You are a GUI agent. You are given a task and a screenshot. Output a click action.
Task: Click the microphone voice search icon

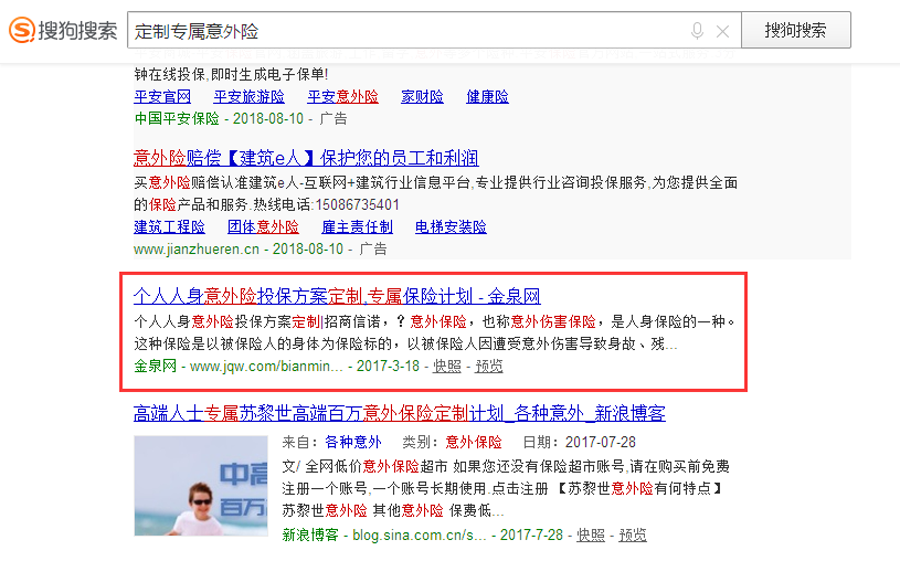pos(697,30)
